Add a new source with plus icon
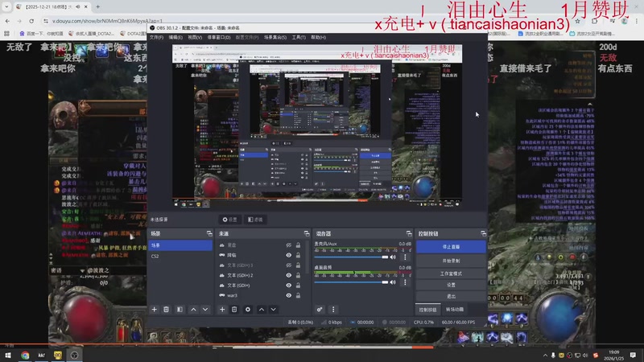This screenshot has height=362, width=644. point(222,310)
